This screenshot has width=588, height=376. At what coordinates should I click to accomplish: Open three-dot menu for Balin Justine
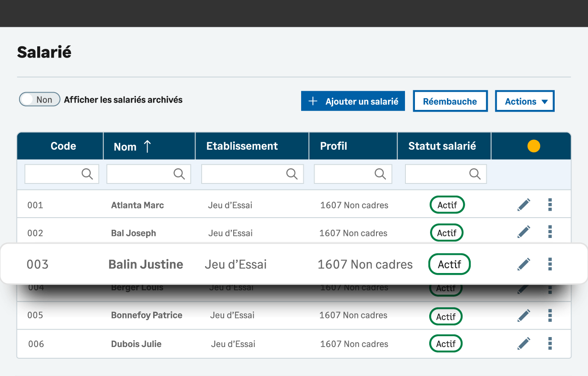[x=550, y=264]
